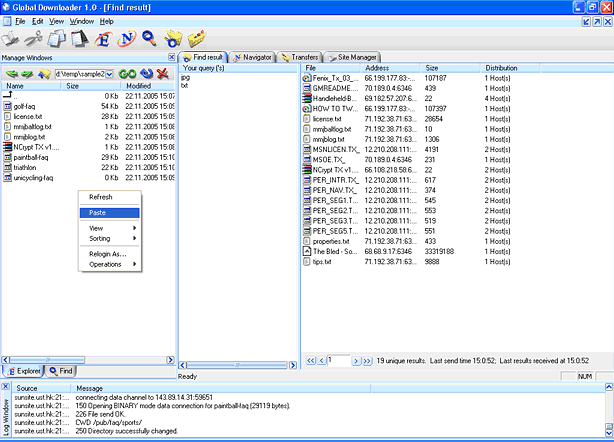Select NCrypt TX v1 in local file list
614x442 pixels.
tap(36, 147)
